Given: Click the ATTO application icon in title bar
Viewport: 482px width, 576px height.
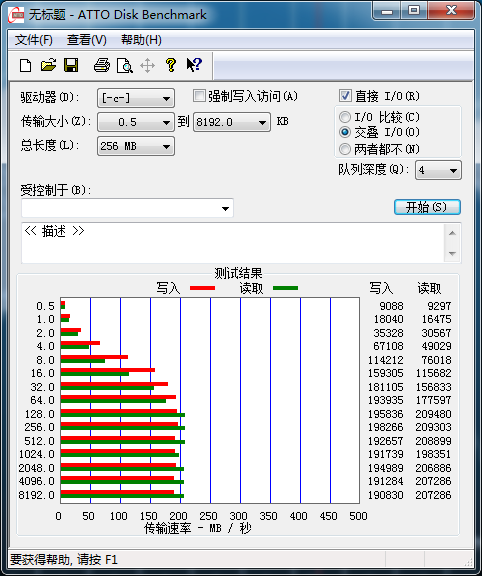Looking at the screenshot, I should [16, 15].
